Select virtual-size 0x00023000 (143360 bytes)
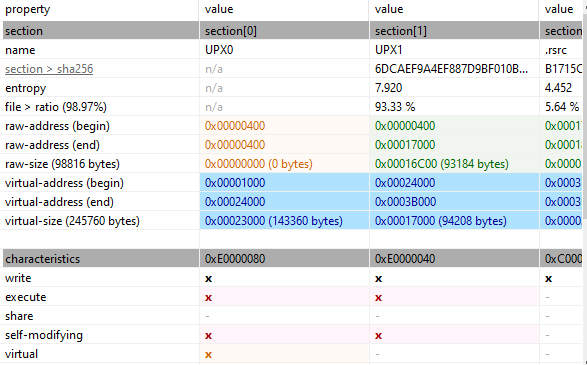Image resolution: width=587 pixels, height=365 pixels. tap(273, 221)
